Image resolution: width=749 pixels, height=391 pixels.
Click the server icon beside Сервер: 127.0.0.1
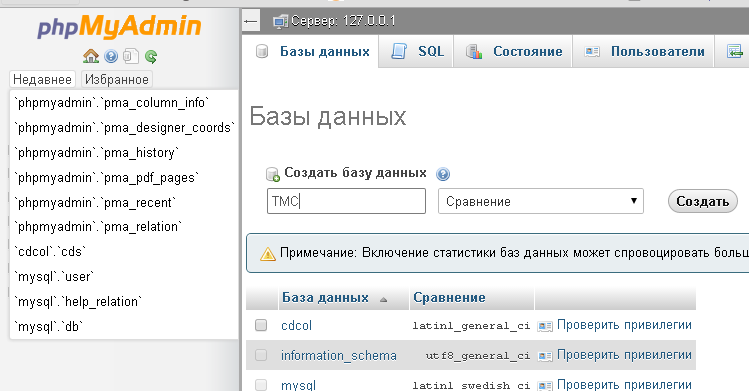coord(280,21)
